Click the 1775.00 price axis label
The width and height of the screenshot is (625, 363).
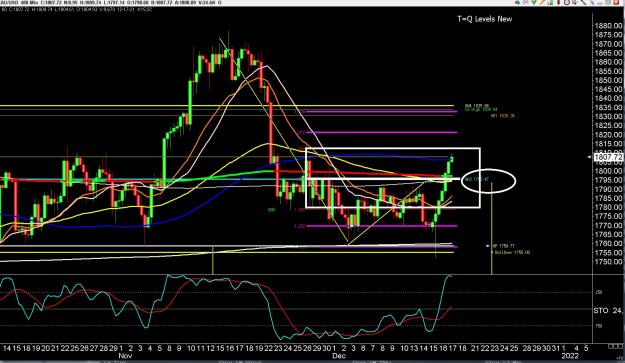point(608,216)
